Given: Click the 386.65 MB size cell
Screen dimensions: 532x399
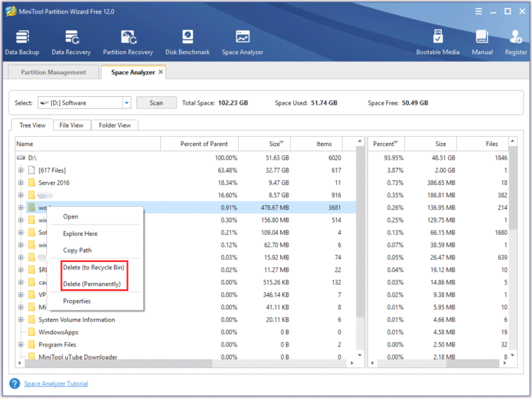Looking at the screenshot, I should click(x=441, y=183).
